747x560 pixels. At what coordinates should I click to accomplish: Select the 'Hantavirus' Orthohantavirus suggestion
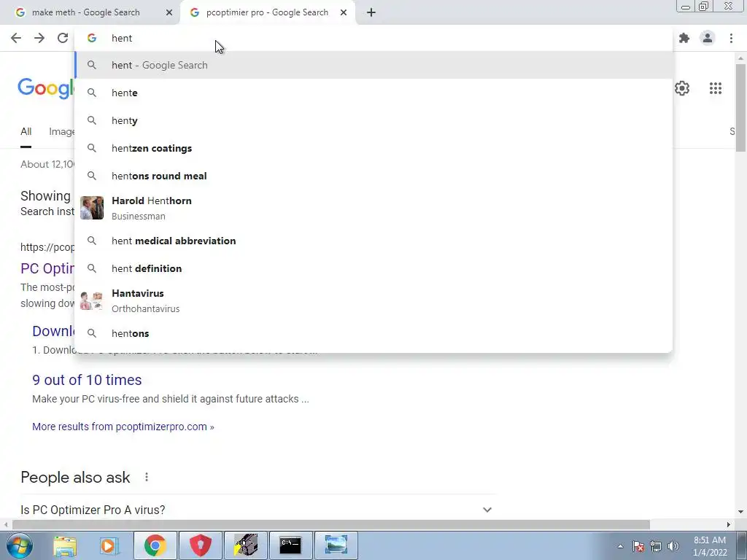point(373,301)
